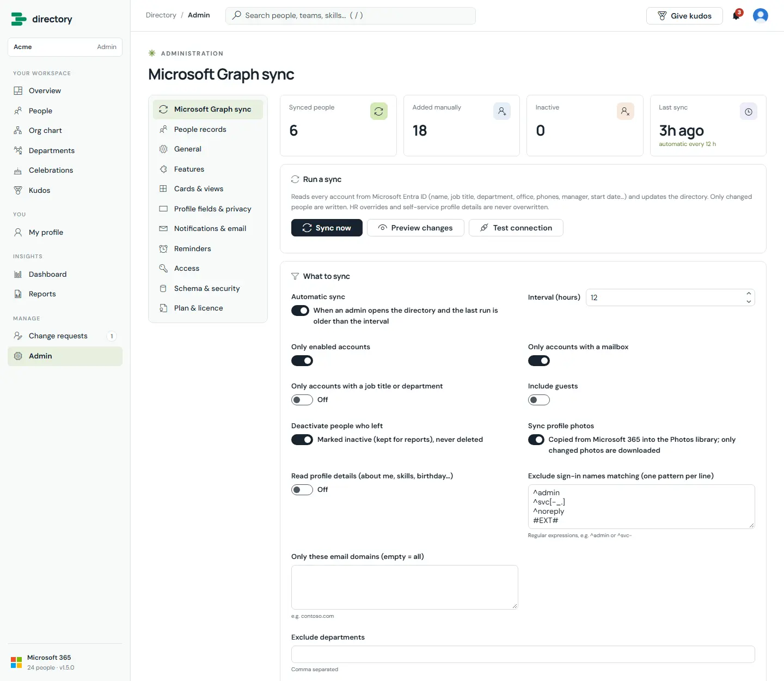Select the General settings tab
The height and width of the screenshot is (681, 784).
[208, 149]
